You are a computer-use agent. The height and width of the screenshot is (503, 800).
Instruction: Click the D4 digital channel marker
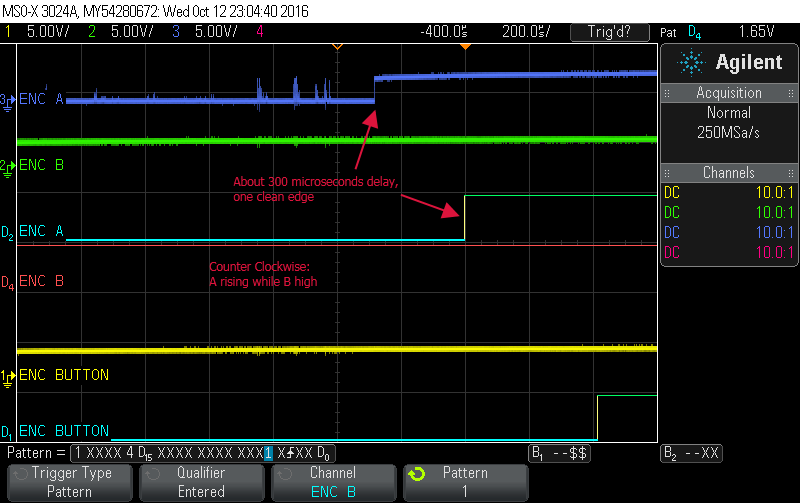tap(7, 282)
